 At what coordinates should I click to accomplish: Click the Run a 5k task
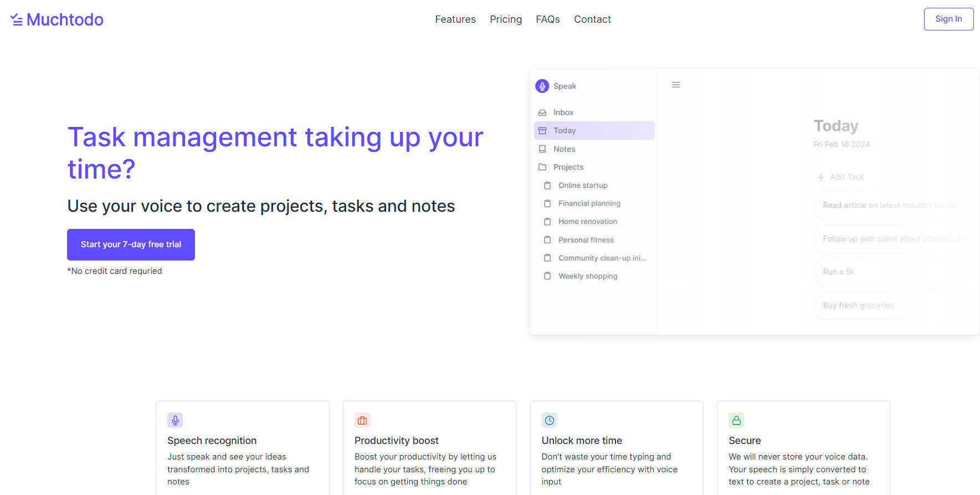(x=838, y=272)
